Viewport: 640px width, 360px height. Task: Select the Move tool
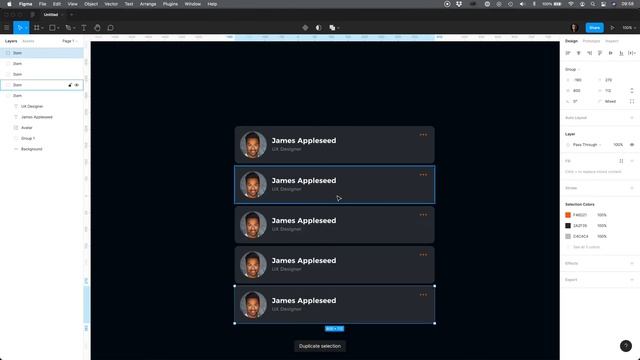(x=19, y=28)
